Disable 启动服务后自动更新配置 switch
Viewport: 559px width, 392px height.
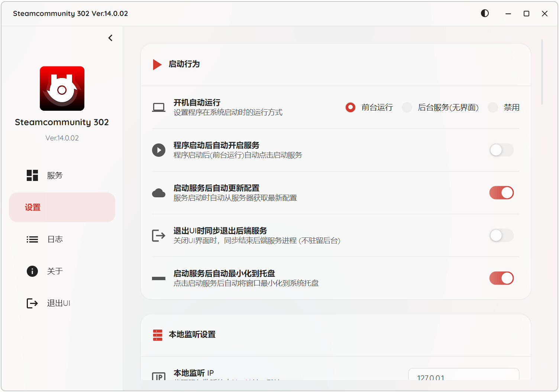point(501,193)
